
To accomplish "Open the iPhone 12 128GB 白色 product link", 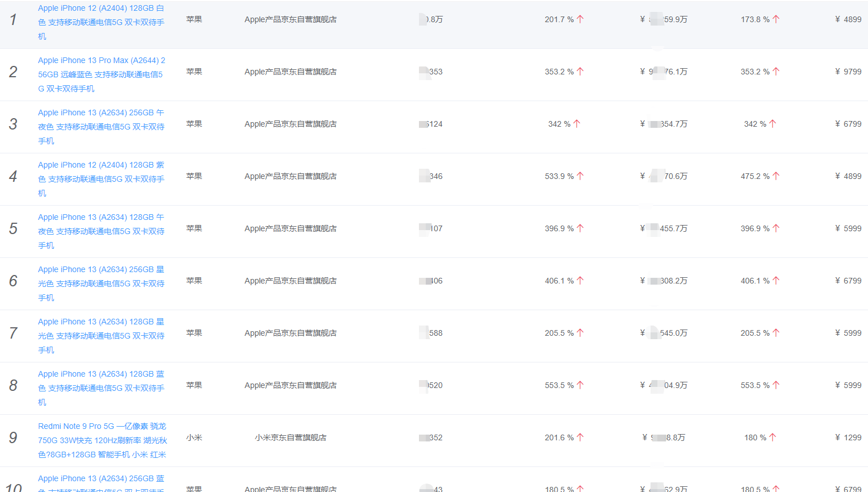I will pos(102,22).
